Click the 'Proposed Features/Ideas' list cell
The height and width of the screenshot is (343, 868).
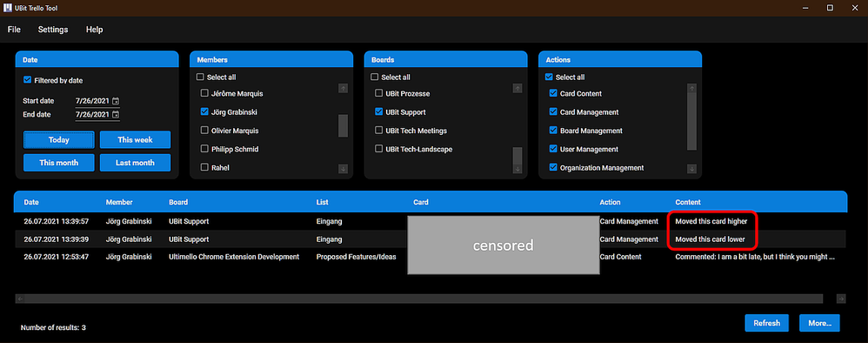tap(356, 257)
